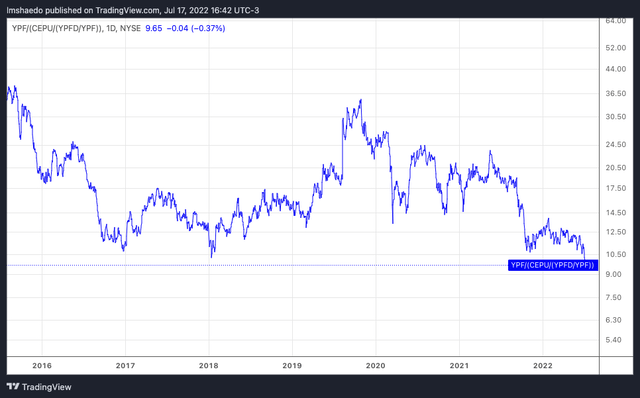This screenshot has height=398, width=640.
Task: Click the 20.50 price axis label
Action: tap(616, 168)
